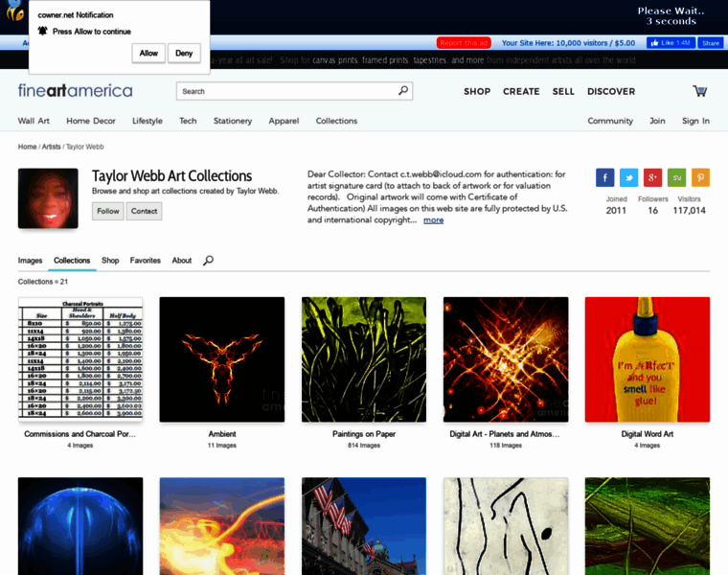
Task: Expand the description with the 'more' link
Action: coord(433,219)
